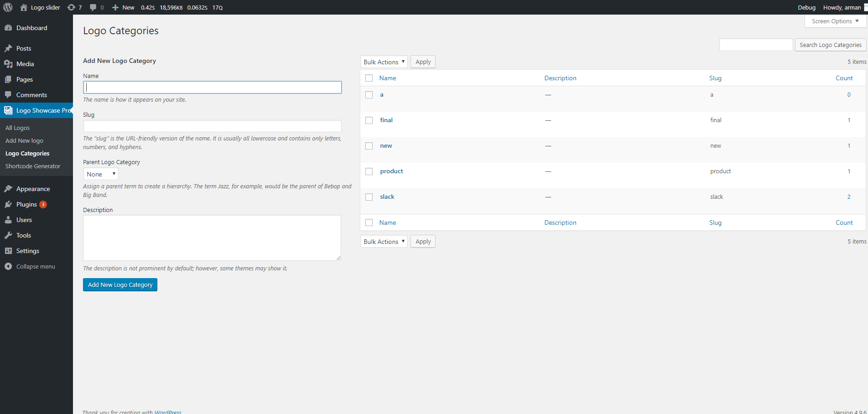Expand the Parent Logo Category dropdown
Image resolution: width=868 pixels, height=414 pixels.
(101, 174)
